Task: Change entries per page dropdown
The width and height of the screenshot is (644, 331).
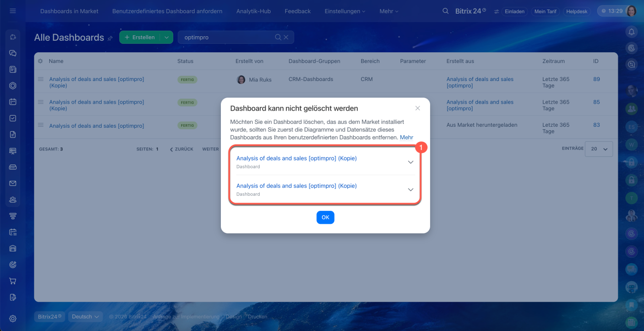Action: point(599,149)
